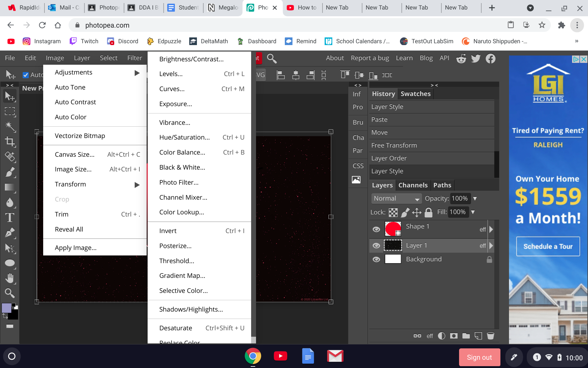The image size is (588, 368).
Task: Toggle visibility of Background layer
Action: pos(376,259)
